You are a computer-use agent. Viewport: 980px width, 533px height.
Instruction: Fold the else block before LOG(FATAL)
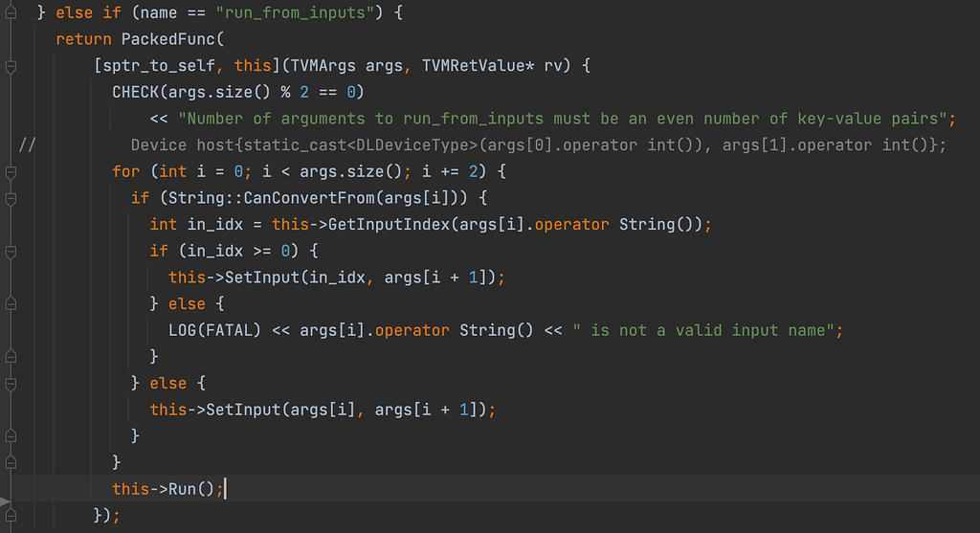pos(11,303)
